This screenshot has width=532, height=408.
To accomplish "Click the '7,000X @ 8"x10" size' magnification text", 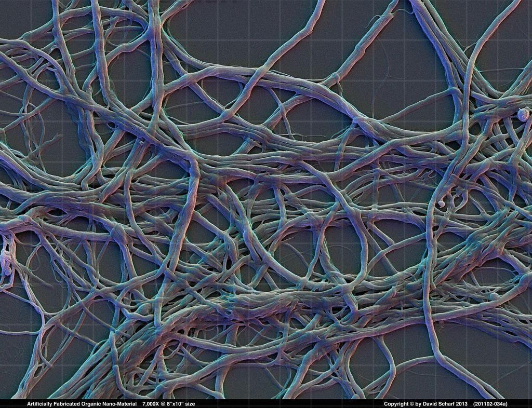I will [x=169, y=404].
